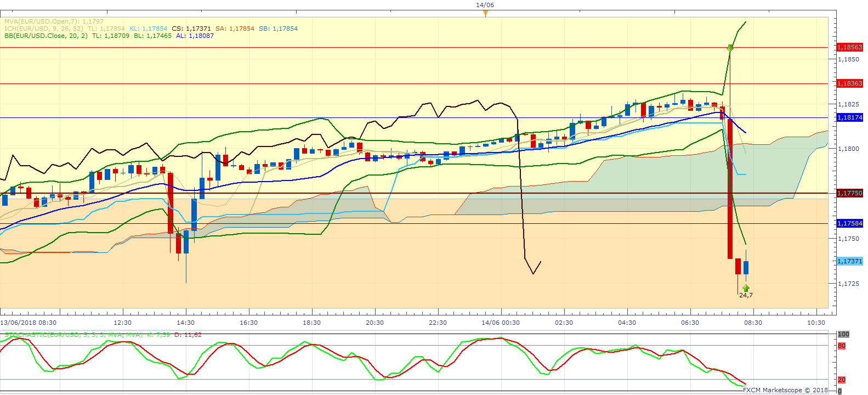Click the ICH(EUR/USD, 9, 26, 52) indicator label
868x395 pixels.
pos(44,29)
